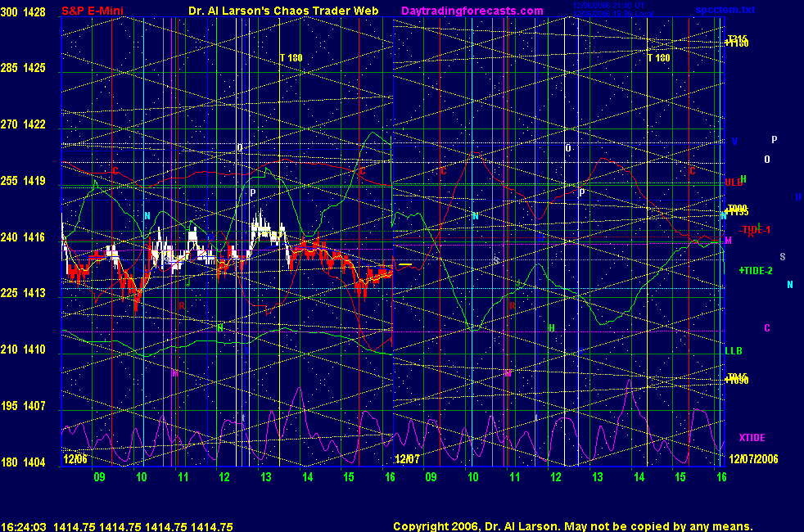This screenshot has height=532, width=804.
Task: Open the Daytradingforecasts.com text
Action: [x=472, y=11]
